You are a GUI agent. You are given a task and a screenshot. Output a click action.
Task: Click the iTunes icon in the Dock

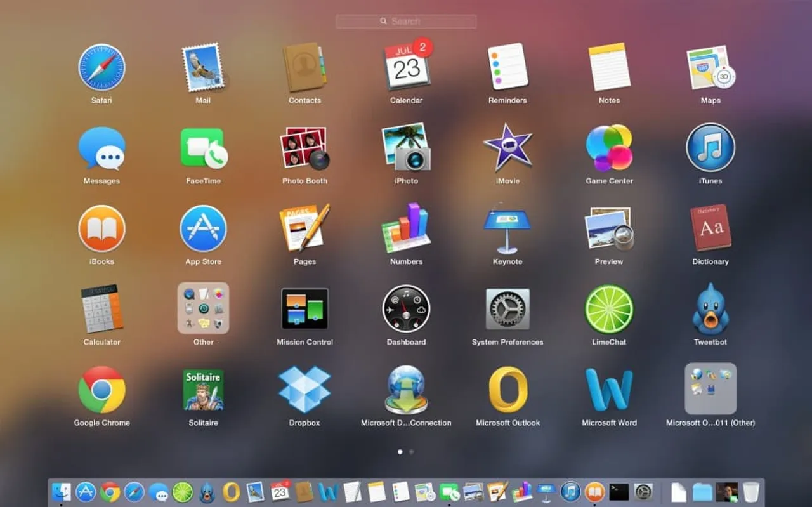point(570,492)
